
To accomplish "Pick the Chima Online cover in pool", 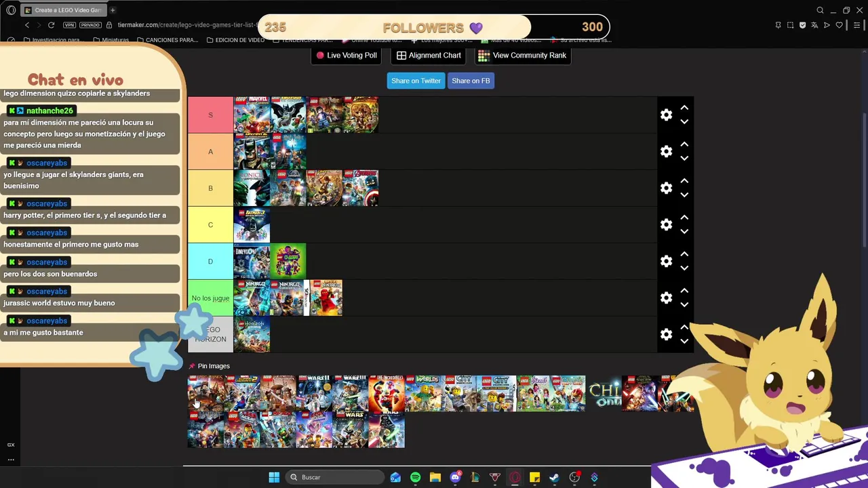I will (604, 393).
